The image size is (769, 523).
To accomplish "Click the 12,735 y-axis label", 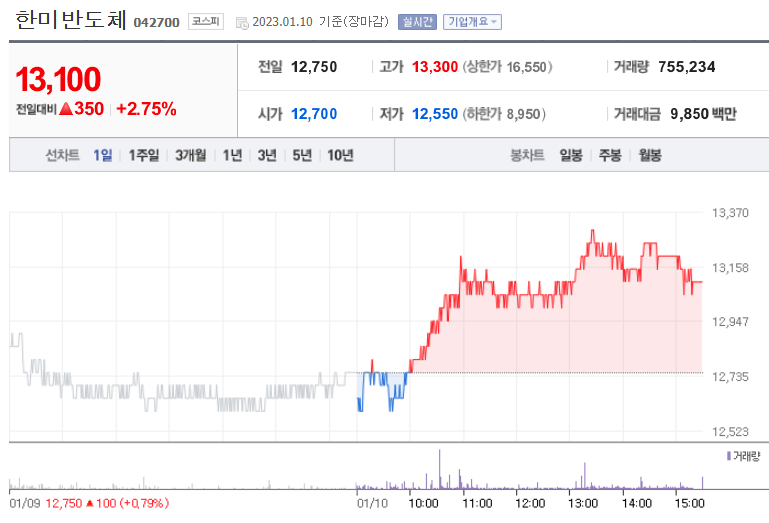I will coord(730,377).
